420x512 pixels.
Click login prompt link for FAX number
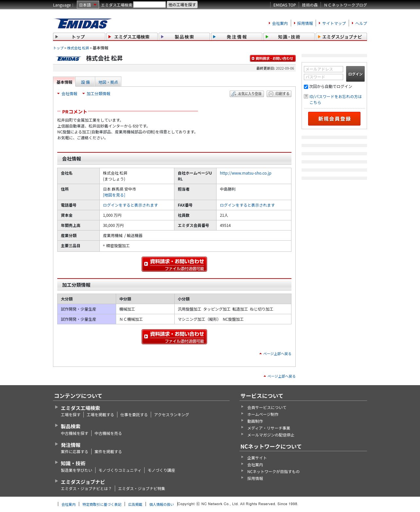click(247, 205)
